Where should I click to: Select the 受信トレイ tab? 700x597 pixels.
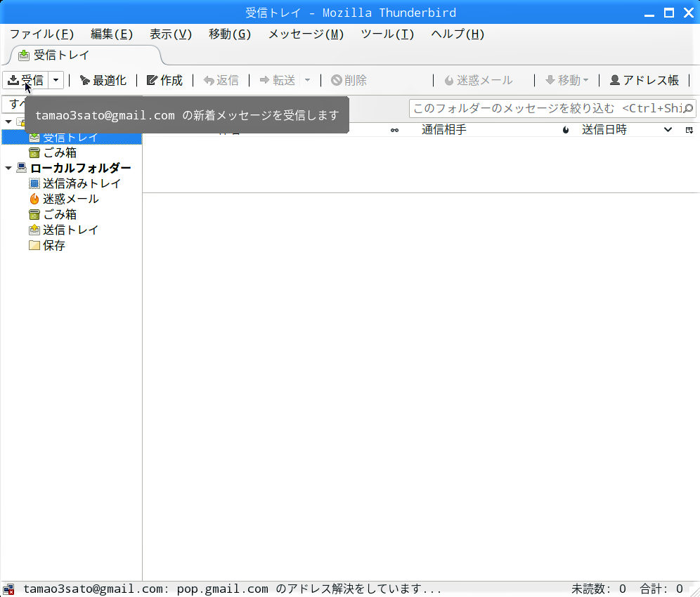[85, 55]
